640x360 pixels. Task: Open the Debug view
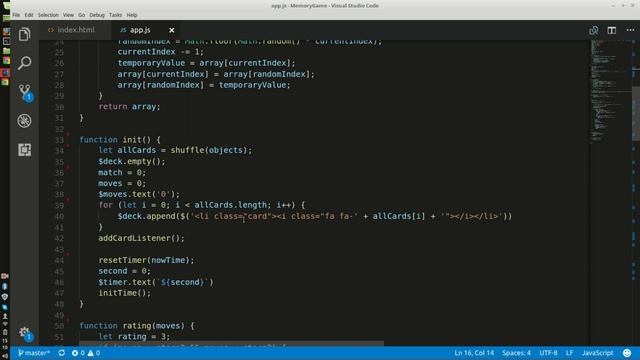click(24, 121)
